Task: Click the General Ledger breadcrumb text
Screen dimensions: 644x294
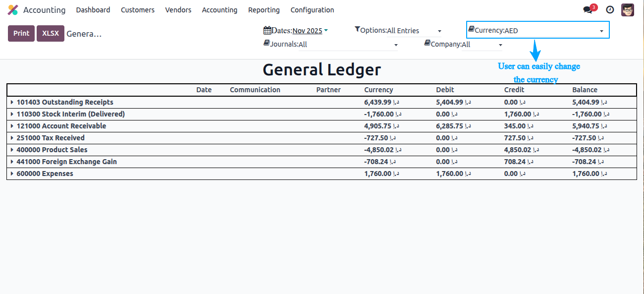Action: pyautogui.click(x=84, y=34)
